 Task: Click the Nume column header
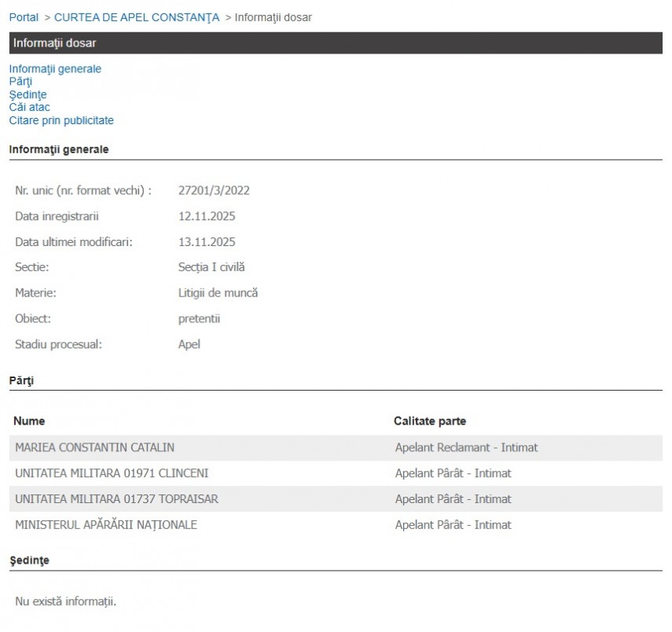(29, 421)
